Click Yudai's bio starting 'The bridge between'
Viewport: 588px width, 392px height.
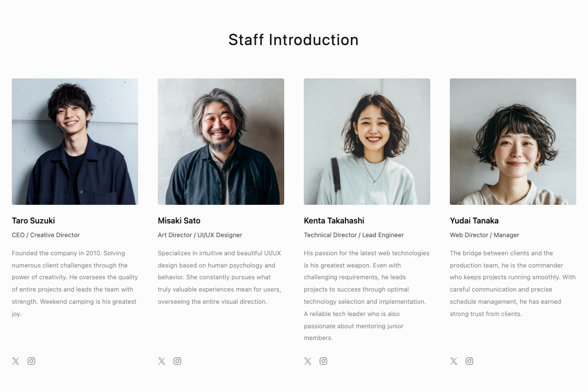[513, 283]
